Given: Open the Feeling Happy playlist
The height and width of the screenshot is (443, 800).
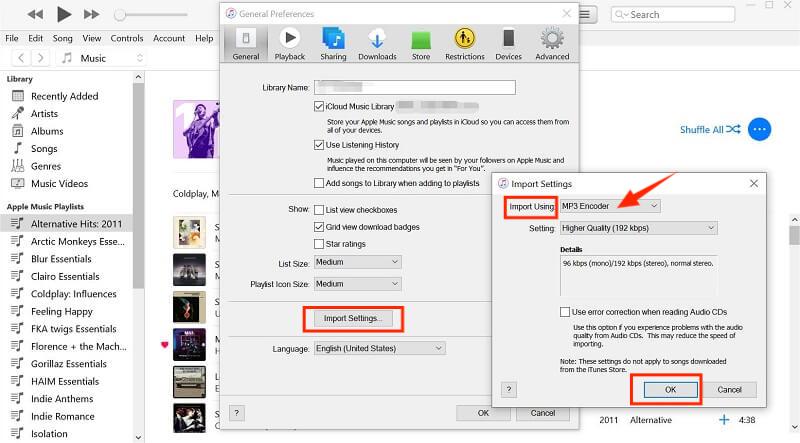Looking at the screenshot, I should [62, 311].
